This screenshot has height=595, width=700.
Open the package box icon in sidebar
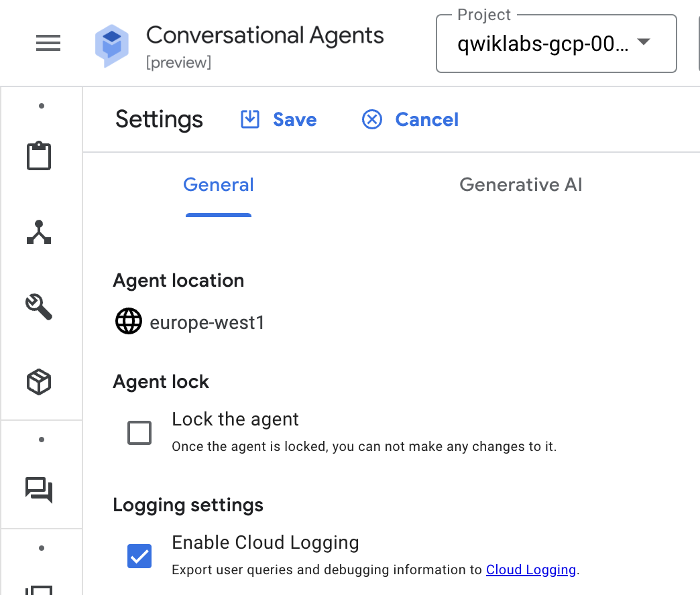(x=39, y=382)
